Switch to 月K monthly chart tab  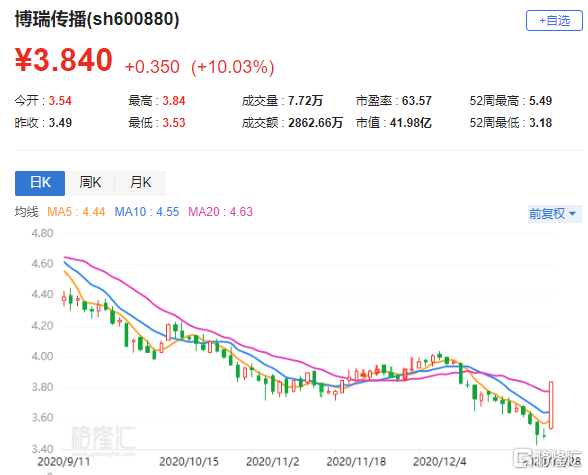[x=141, y=183]
